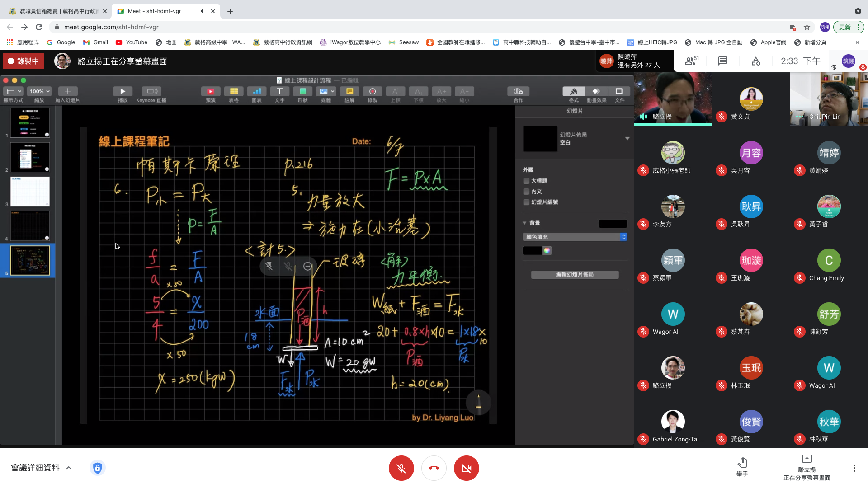
Task: Click the camera off button
Action: [x=466, y=468]
